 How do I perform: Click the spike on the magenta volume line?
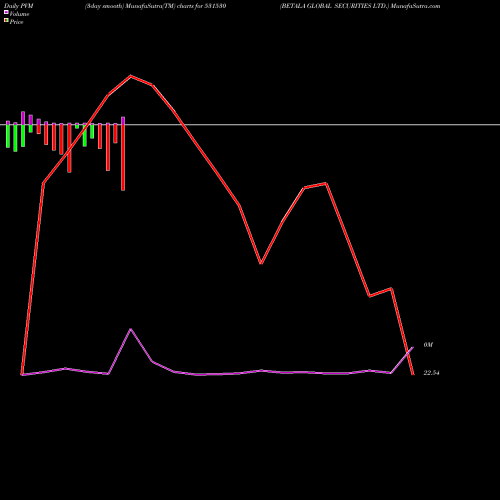tap(131, 329)
